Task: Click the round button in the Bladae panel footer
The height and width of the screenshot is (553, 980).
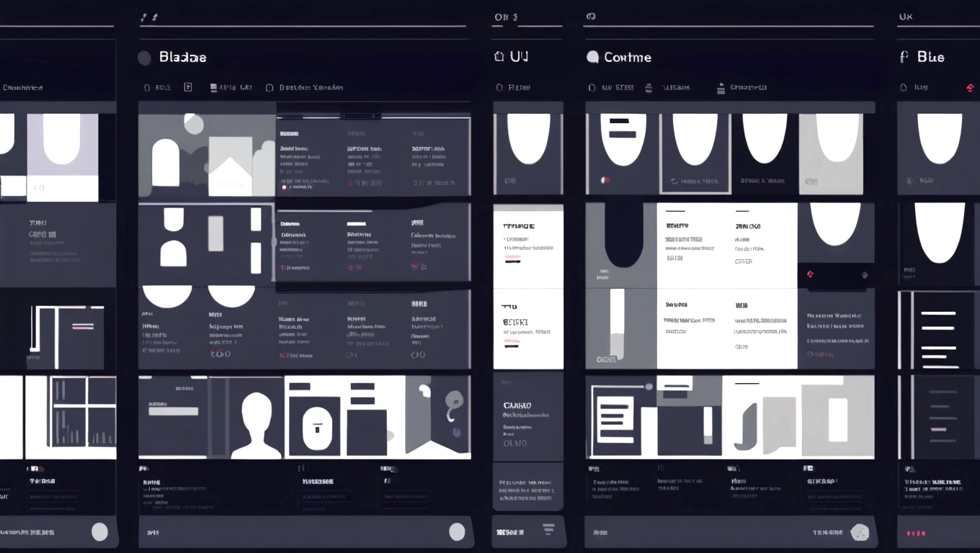Action: tap(457, 532)
